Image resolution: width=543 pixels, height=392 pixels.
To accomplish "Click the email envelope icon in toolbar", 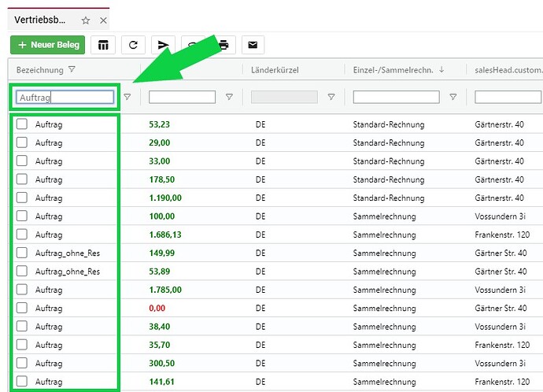I will 253,45.
